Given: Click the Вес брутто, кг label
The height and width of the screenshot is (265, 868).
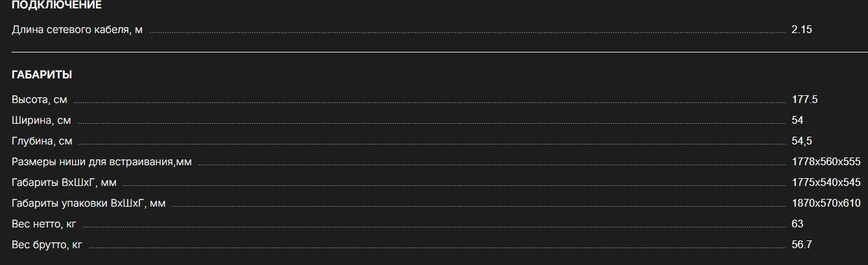Looking at the screenshot, I should (47, 245).
